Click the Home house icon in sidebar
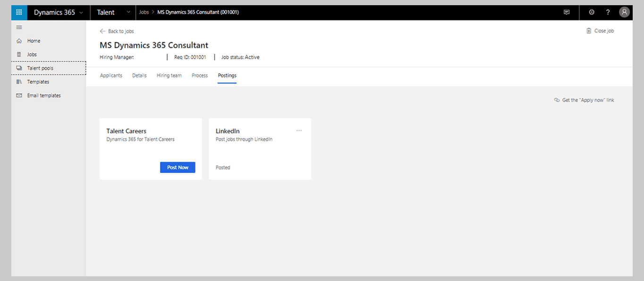Image resolution: width=644 pixels, height=281 pixels. tap(19, 41)
